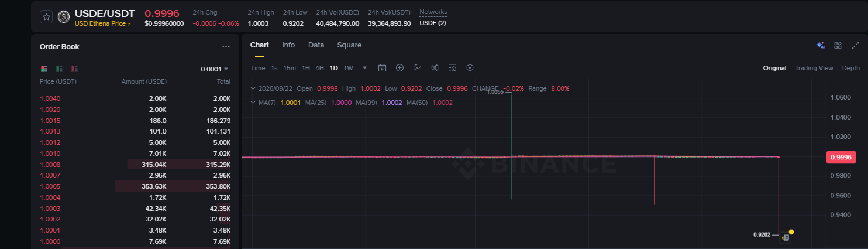
Task: Click the Price (USDT) column header
Action: point(58,81)
